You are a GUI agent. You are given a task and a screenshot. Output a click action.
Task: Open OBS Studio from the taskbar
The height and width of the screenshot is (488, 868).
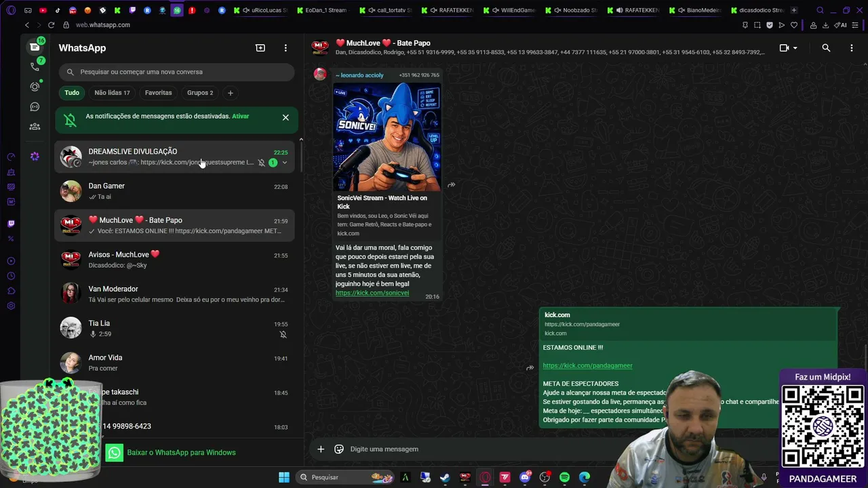coord(545,477)
